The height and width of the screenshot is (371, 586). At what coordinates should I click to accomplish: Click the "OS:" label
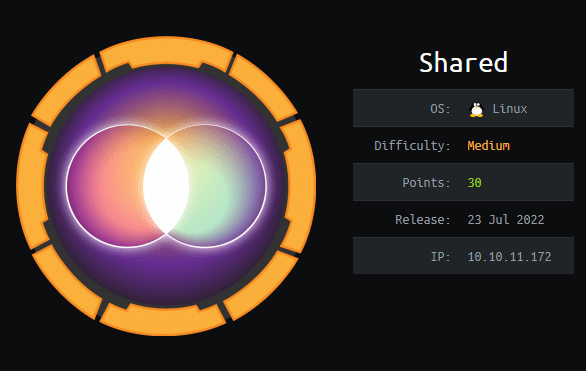(440, 109)
